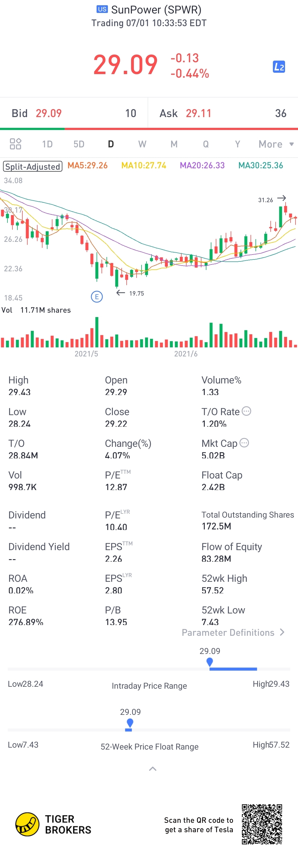Select the 5D chart tab

pos(79,144)
